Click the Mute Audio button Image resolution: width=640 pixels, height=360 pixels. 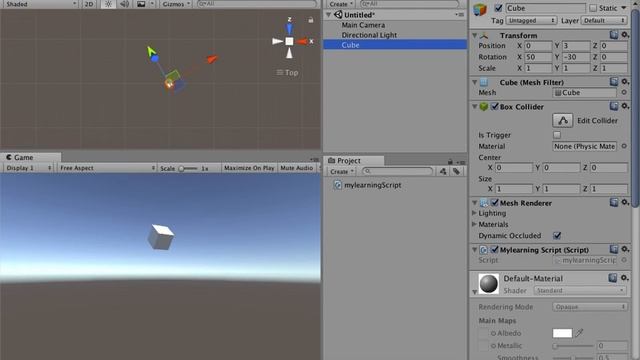(297, 168)
